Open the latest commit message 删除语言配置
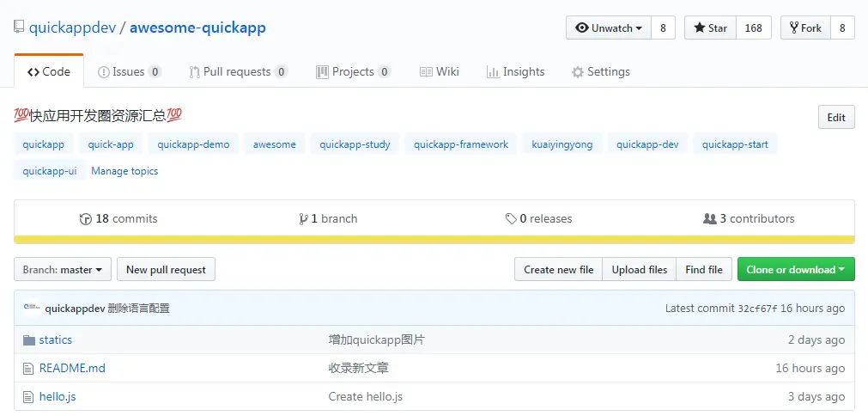This screenshot has width=868, height=416. (x=139, y=308)
